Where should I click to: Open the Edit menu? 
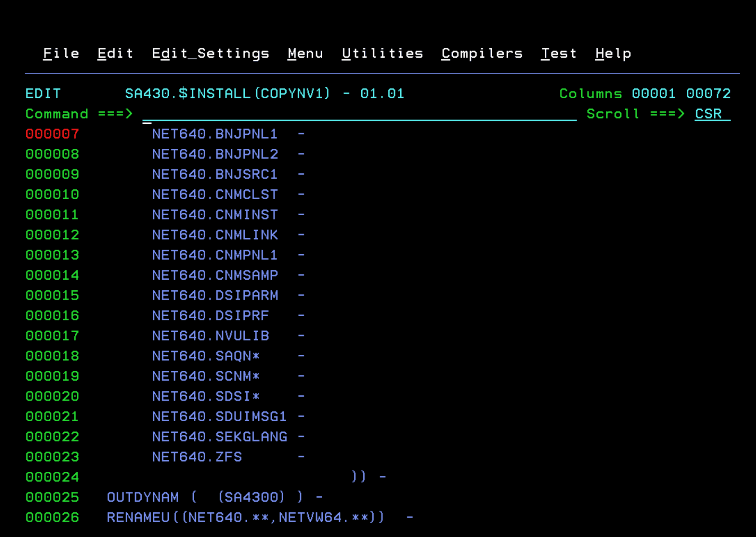point(115,53)
